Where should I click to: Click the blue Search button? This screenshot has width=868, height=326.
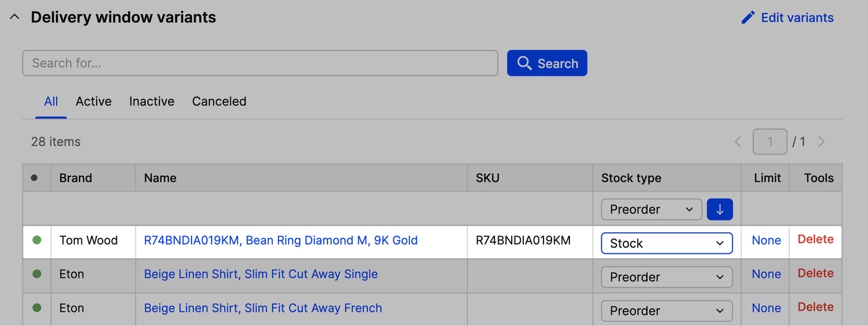[547, 63]
